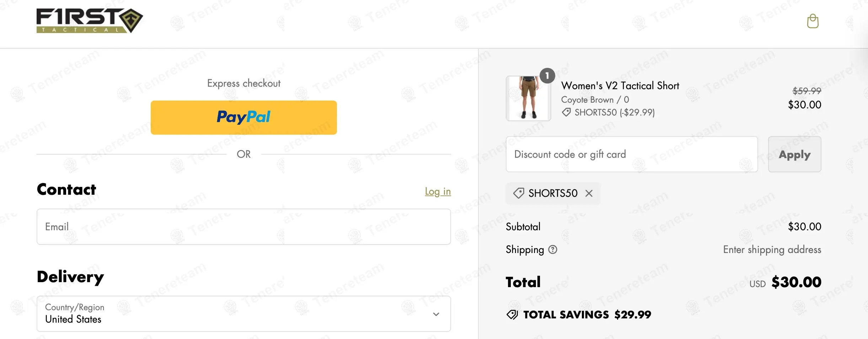868x339 pixels.
Task: Click the Total Savings tag icon
Action: point(512,314)
